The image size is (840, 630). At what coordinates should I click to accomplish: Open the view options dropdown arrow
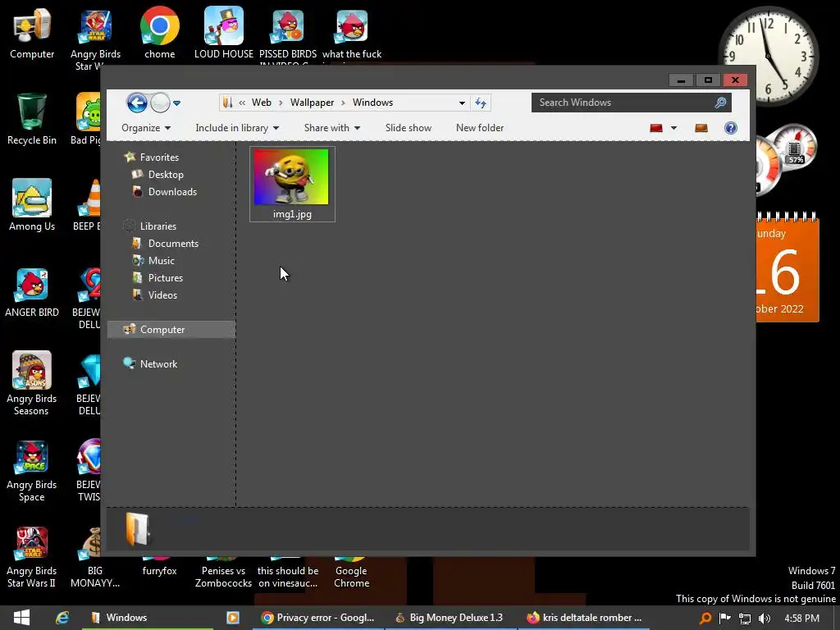(x=674, y=128)
